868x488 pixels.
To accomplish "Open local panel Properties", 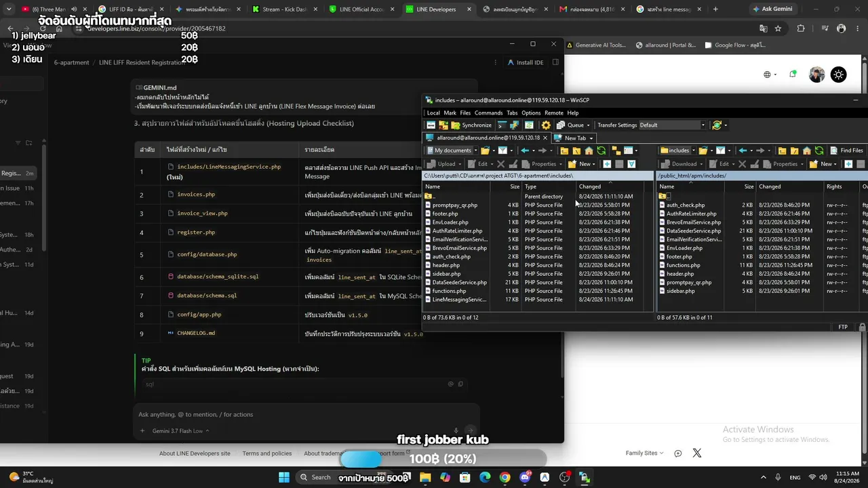I will point(542,164).
